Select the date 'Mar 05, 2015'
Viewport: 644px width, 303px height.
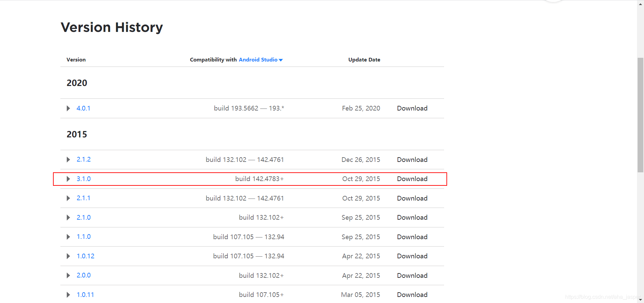coord(361,295)
